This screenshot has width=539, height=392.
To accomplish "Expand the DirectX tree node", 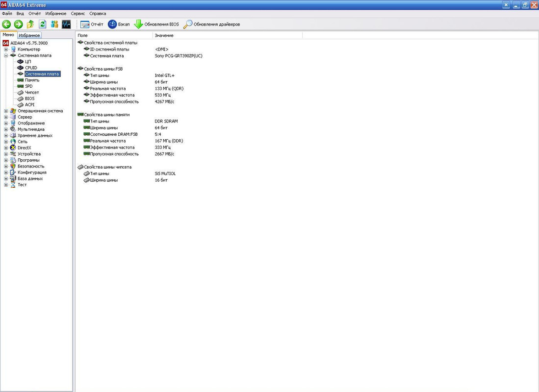I will (x=6, y=147).
